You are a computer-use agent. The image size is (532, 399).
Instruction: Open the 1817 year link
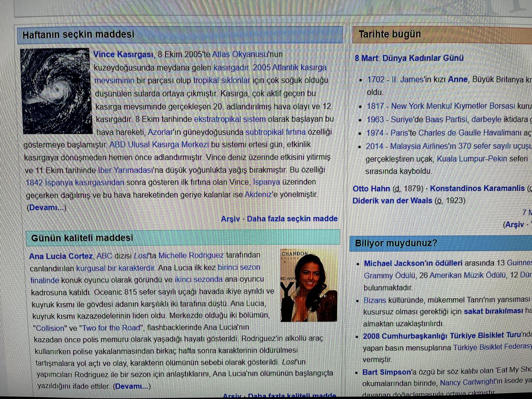point(375,106)
